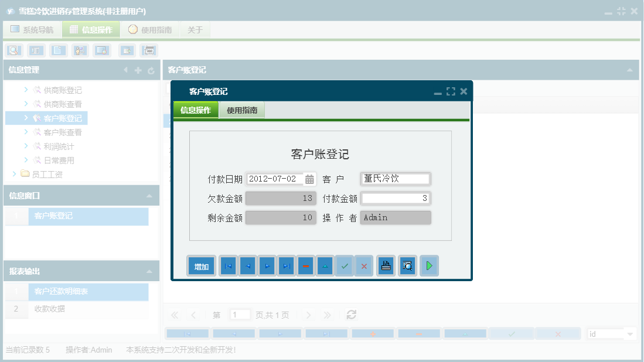Click the document icon in the main toolbar
The image size is (644, 362).
point(58,50)
